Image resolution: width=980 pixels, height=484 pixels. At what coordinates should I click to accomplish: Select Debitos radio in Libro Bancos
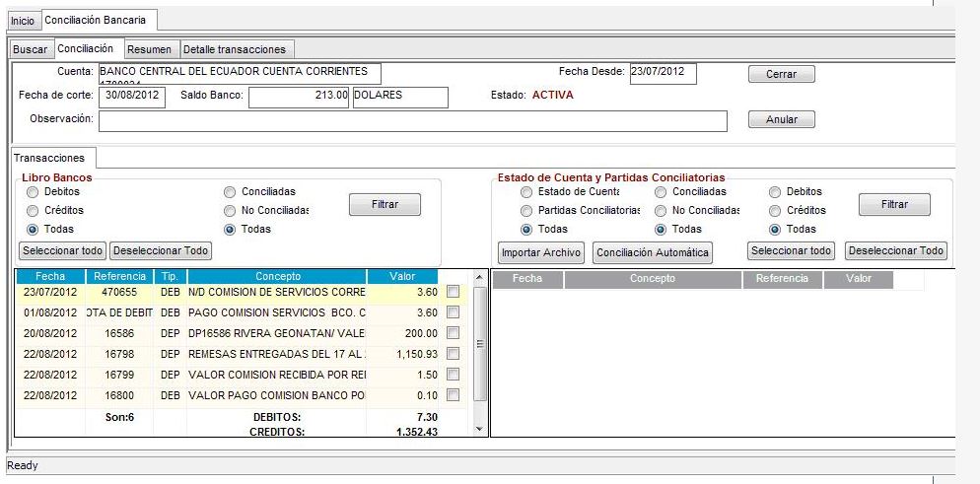[x=33, y=191]
